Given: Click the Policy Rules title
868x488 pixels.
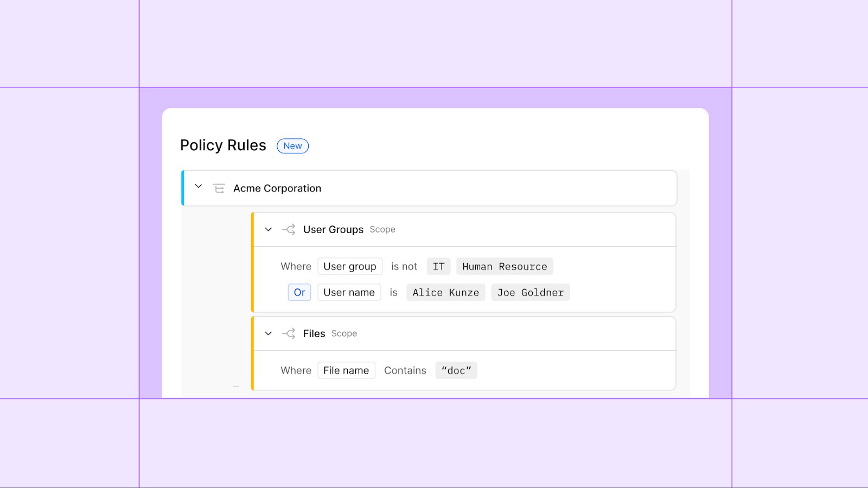Looking at the screenshot, I should pos(223,145).
